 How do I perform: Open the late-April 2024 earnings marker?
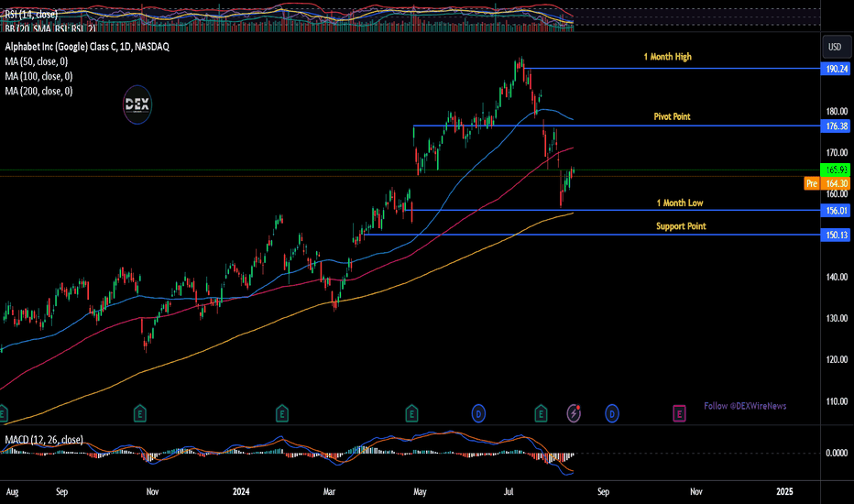[x=411, y=413]
